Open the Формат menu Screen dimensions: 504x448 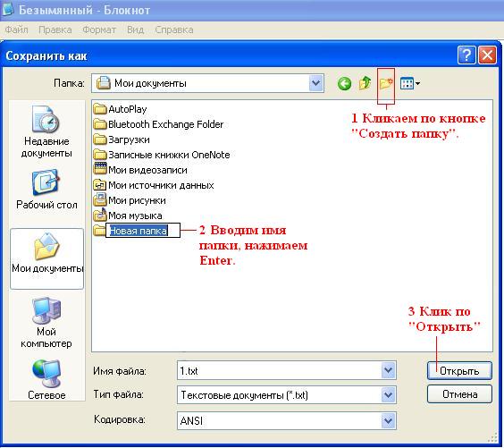99,30
